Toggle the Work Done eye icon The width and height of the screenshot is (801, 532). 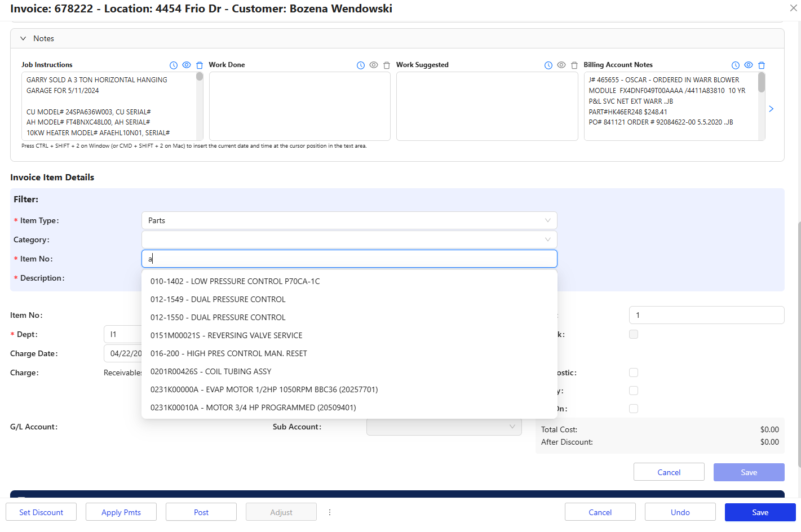point(374,65)
